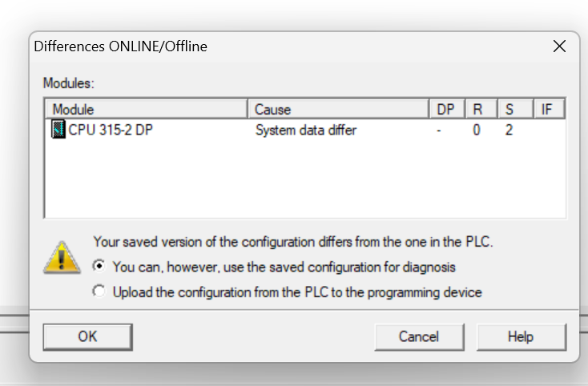Viewport: 588px width, 386px height.
Task: Click the dialog title bar text
Action: [120, 46]
